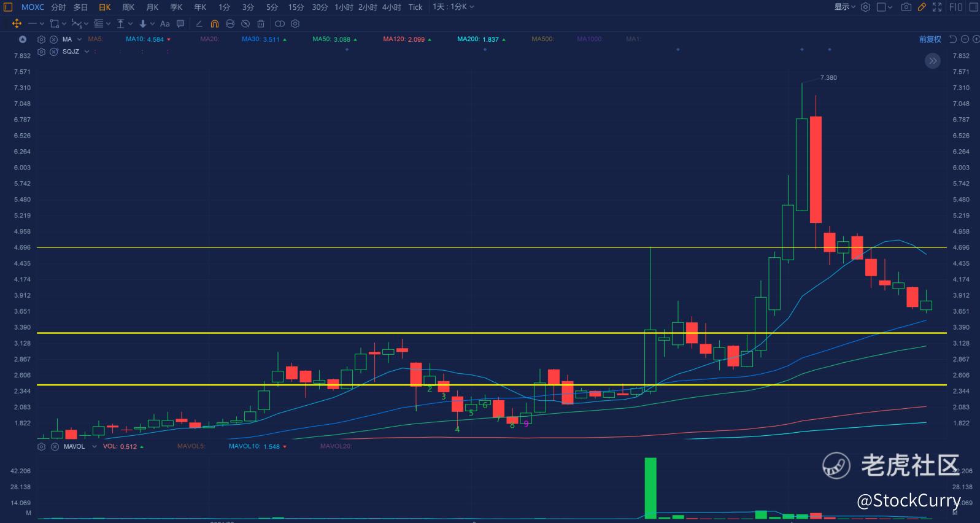Reset the chart zoom with undo icon

(953, 39)
